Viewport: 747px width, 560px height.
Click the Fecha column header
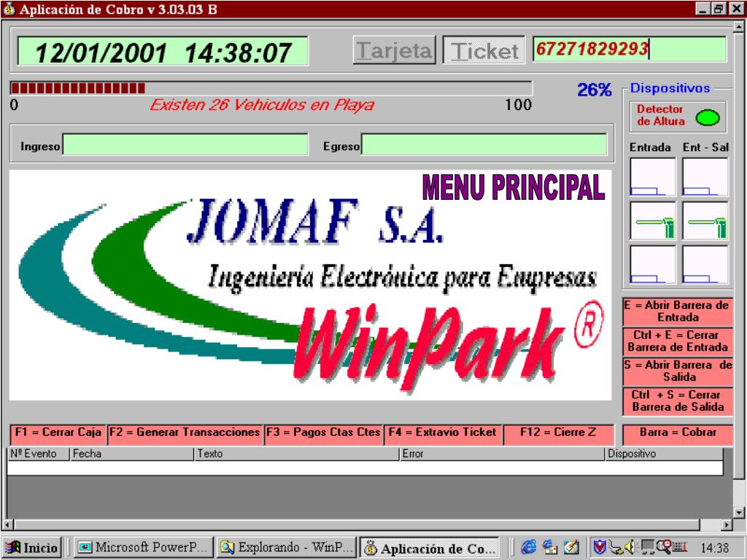[133, 454]
